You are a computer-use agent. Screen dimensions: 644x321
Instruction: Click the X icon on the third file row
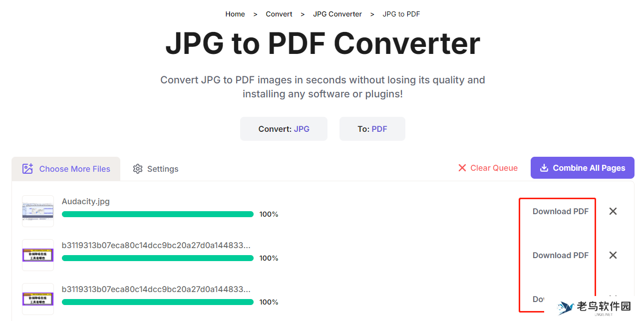click(x=613, y=299)
